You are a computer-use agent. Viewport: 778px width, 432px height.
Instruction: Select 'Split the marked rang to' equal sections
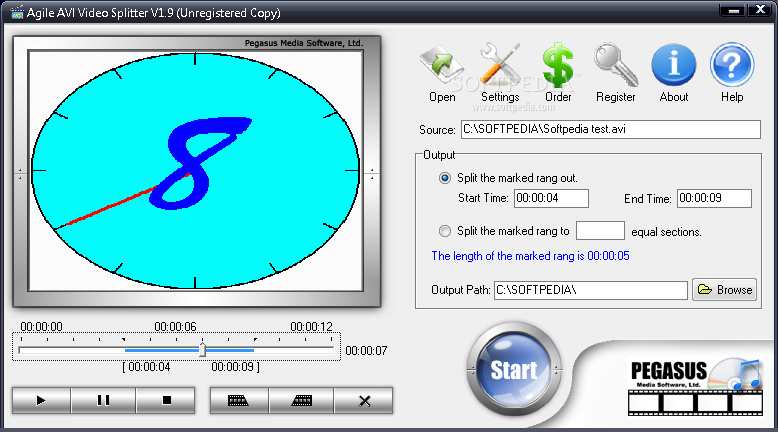pyautogui.click(x=445, y=231)
